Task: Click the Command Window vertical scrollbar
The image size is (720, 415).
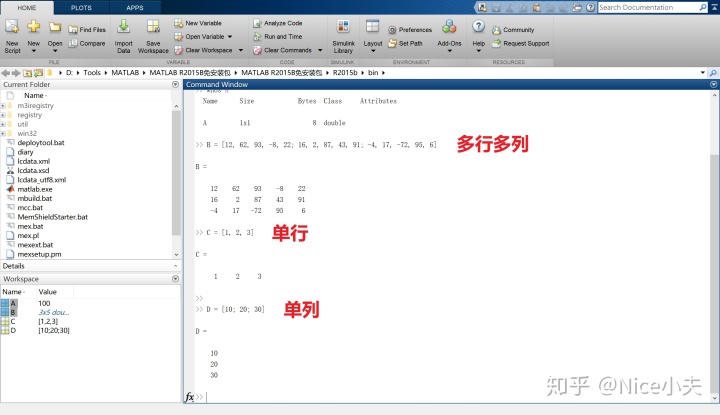Action: coord(714,274)
